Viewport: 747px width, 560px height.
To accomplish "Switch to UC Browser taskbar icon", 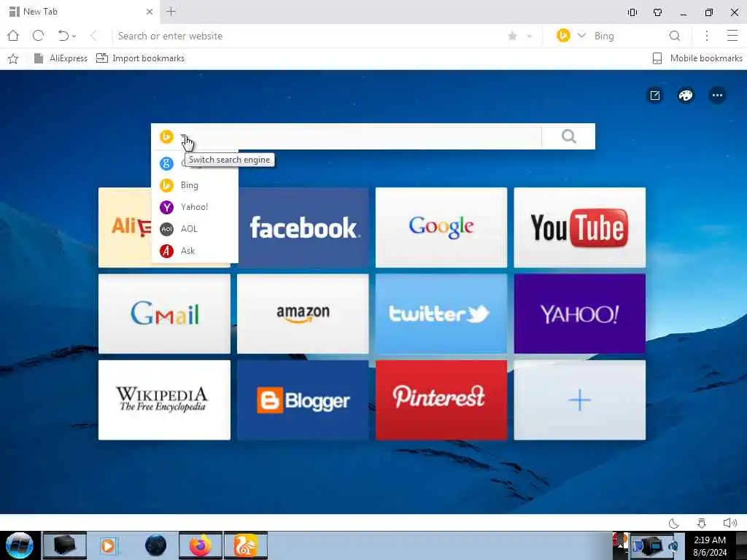I will click(246, 545).
